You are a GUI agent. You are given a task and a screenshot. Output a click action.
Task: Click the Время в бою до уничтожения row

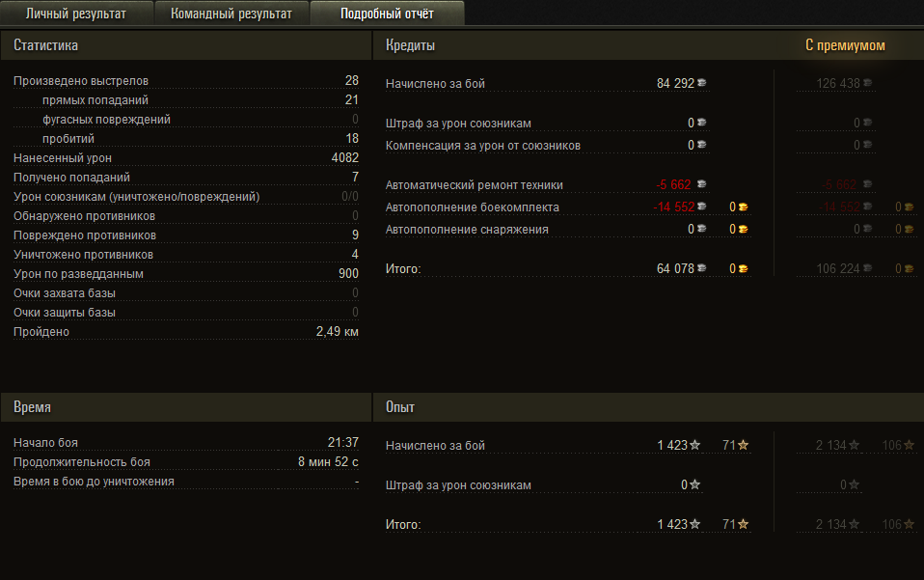[186, 481]
